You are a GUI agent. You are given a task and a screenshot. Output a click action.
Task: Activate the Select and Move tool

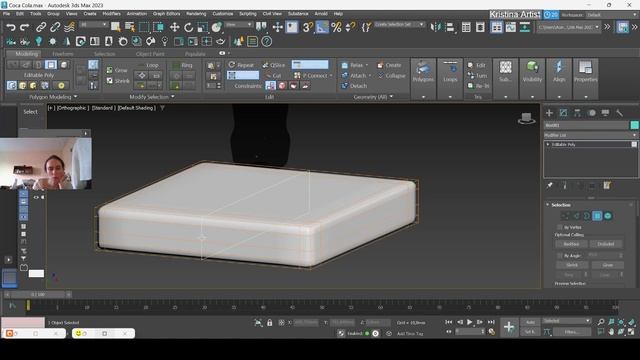tap(175, 27)
